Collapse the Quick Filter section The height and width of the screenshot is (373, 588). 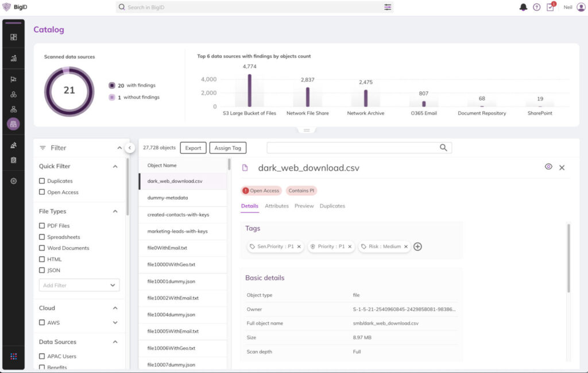click(x=115, y=166)
